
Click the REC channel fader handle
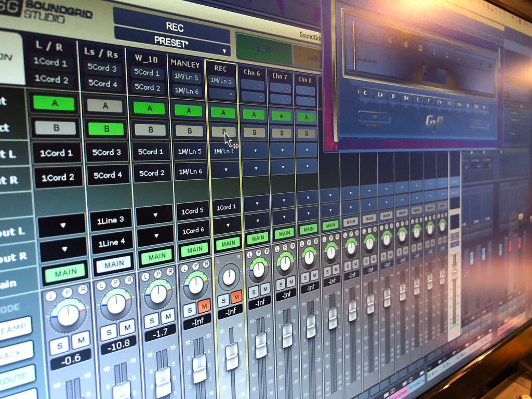(x=232, y=356)
